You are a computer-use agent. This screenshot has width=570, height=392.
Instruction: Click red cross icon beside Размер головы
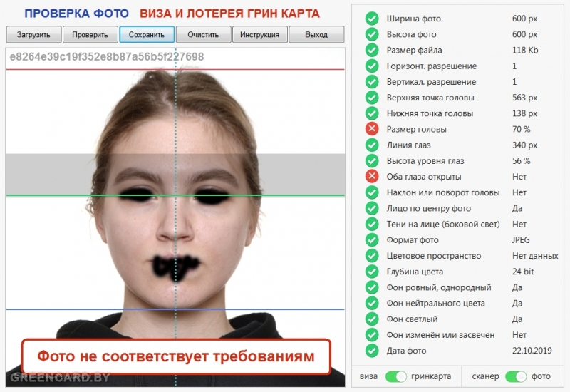(x=372, y=129)
